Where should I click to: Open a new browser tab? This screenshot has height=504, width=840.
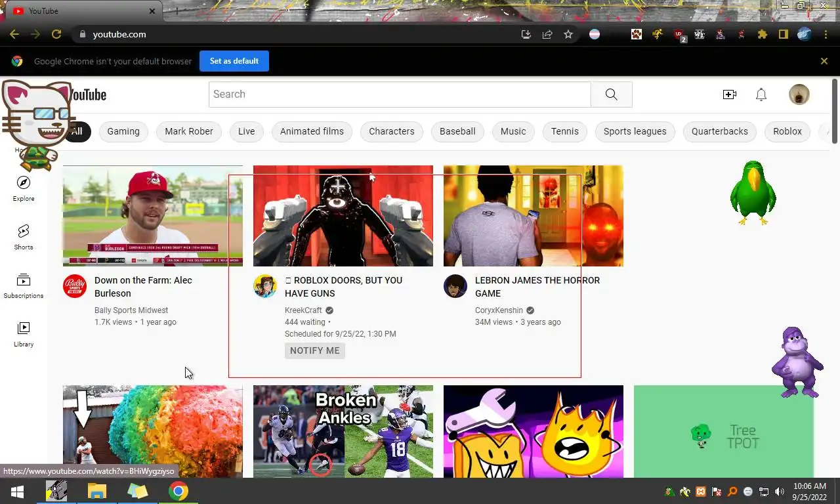[x=177, y=11]
